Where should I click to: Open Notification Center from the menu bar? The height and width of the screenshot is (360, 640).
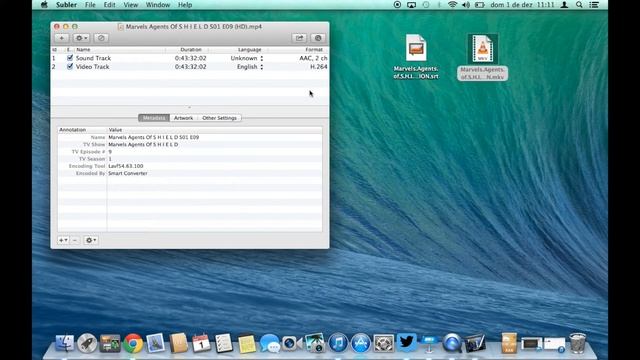[x=594, y=5]
